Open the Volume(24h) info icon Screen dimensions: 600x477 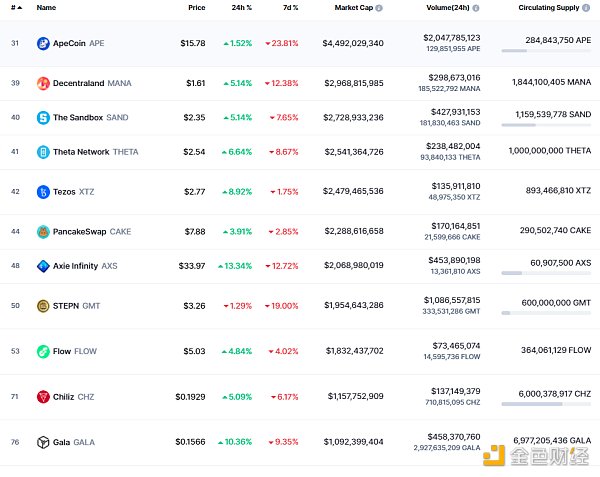(x=476, y=8)
